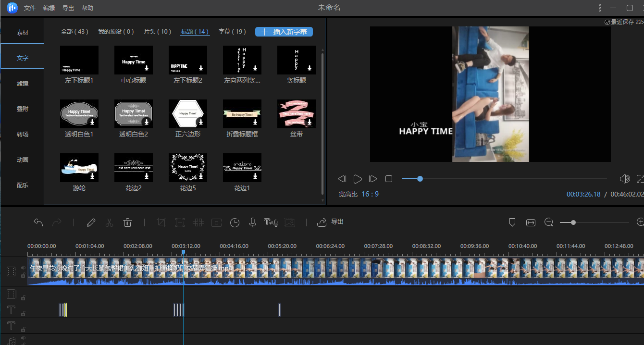Click the preview volume speaker icon
The width and height of the screenshot is (644, 345).
tap(624, 178)
